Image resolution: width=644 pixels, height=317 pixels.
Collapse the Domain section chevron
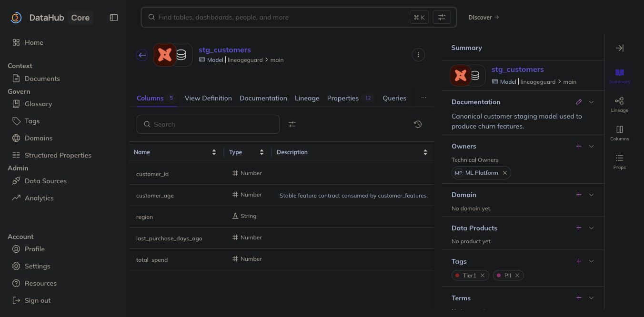[x=591, y=195]
